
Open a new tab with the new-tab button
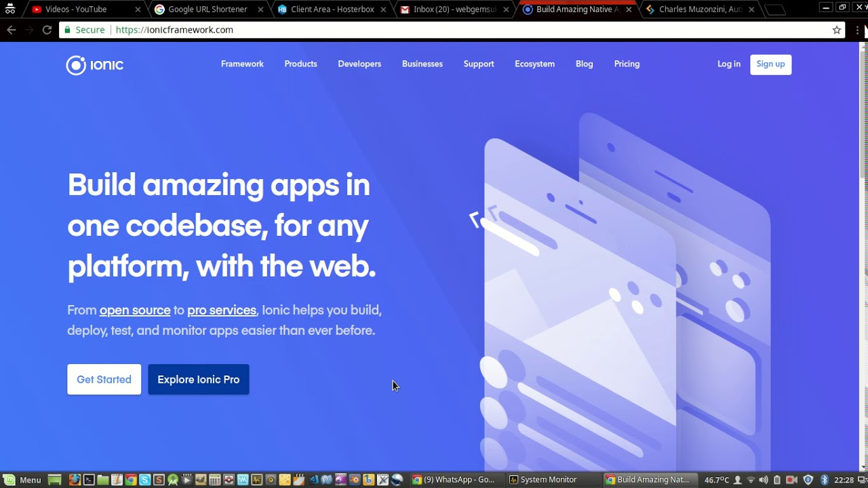pyautogui.click(x=774, y=9)
